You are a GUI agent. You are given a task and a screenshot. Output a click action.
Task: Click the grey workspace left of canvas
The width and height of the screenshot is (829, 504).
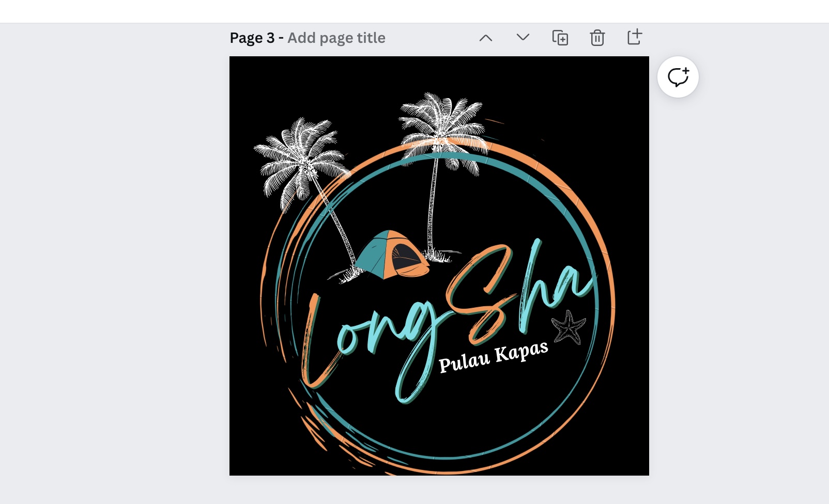click(114, 258)
